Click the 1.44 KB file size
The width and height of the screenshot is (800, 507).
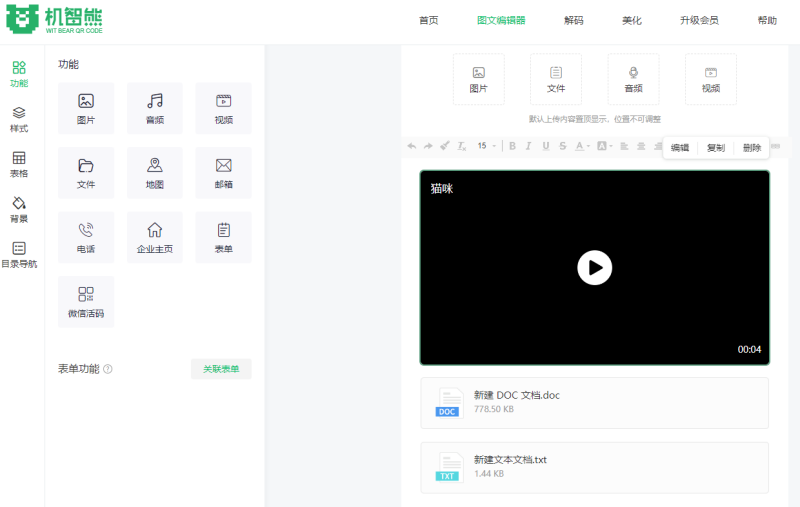[x=489, y=474]
